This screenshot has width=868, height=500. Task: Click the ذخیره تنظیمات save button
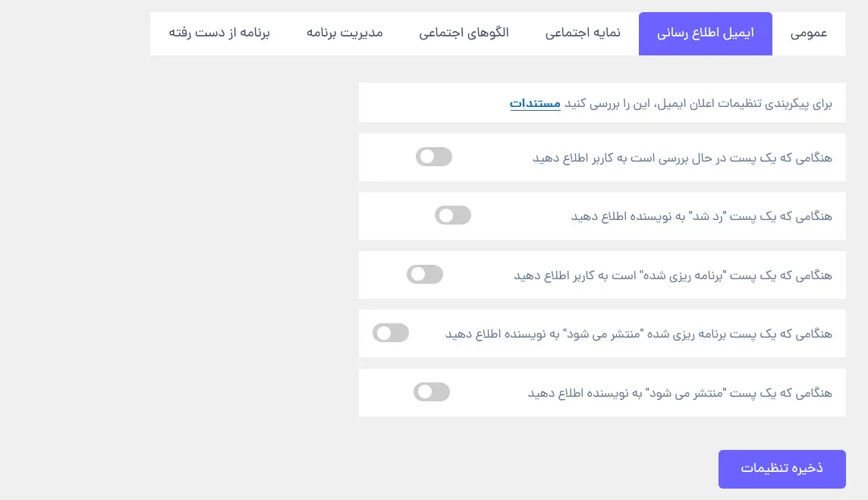click(x=782, y=469)
